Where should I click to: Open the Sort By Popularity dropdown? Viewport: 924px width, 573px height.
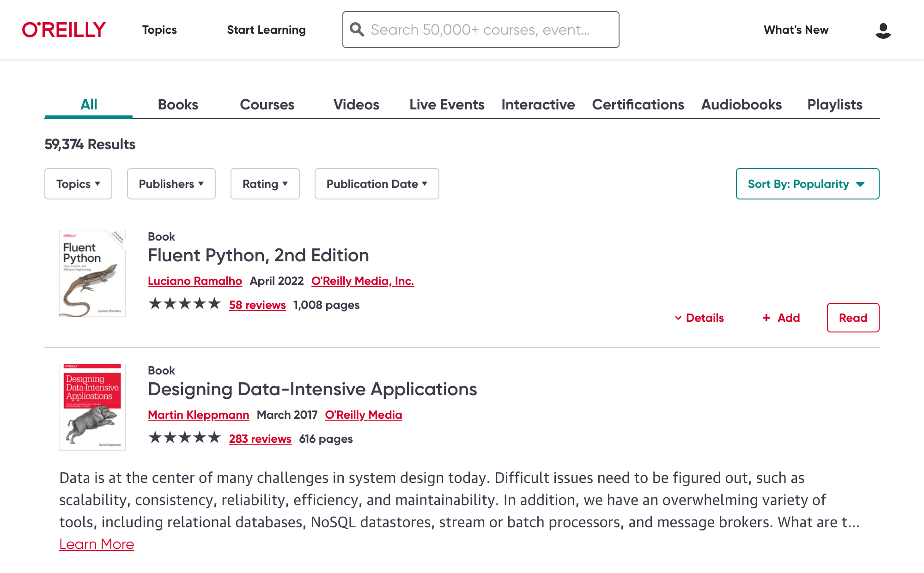click(808, 184)
